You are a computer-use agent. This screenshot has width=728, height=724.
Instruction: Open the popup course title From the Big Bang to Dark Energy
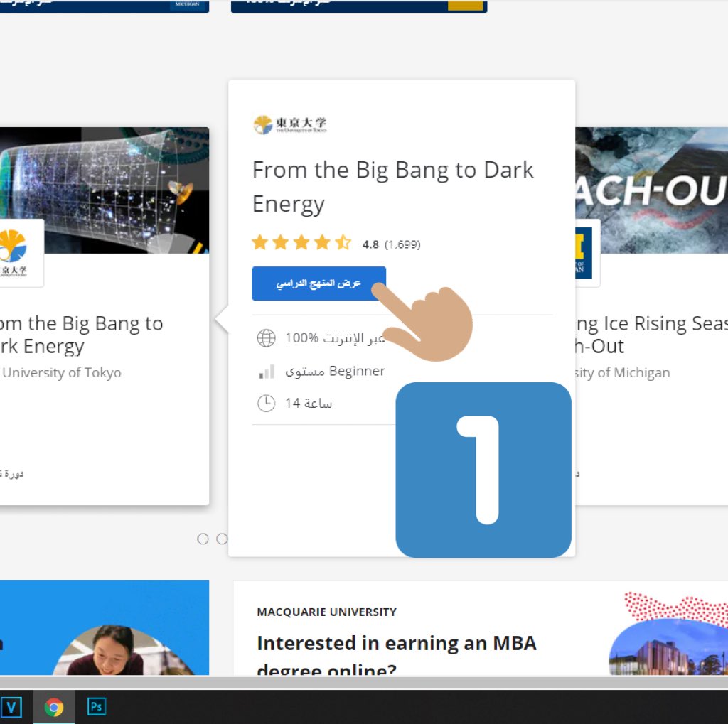tap(392, 187)
